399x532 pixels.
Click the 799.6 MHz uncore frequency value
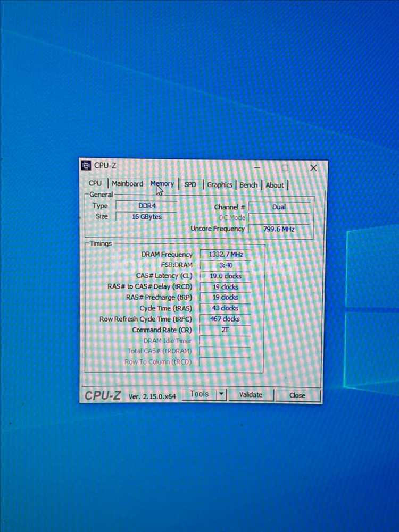(279, 229)
